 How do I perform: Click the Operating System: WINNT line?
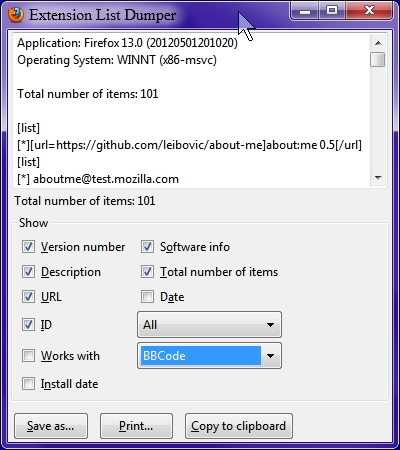click(x=117, y=60)
